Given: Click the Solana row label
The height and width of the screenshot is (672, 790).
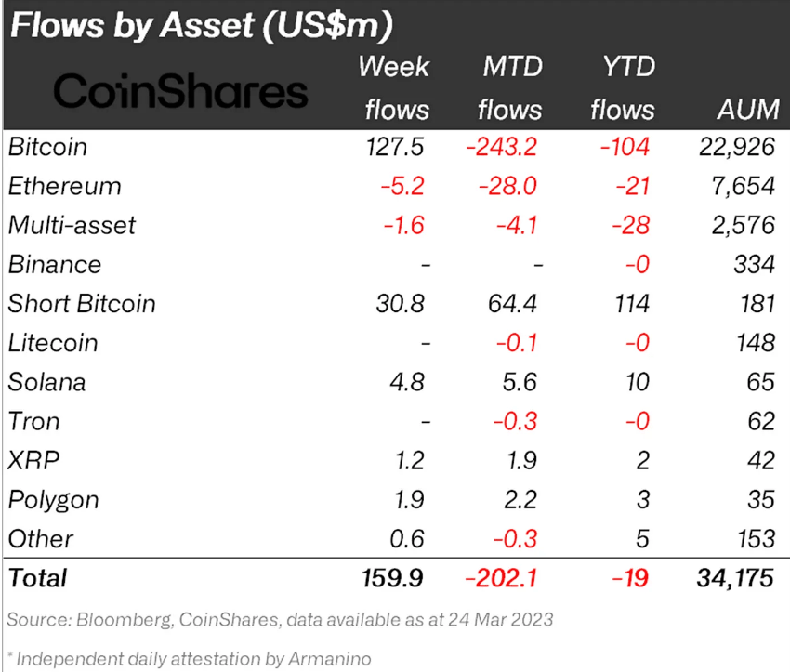Looking at the screenshot, I should coord(46,382).
